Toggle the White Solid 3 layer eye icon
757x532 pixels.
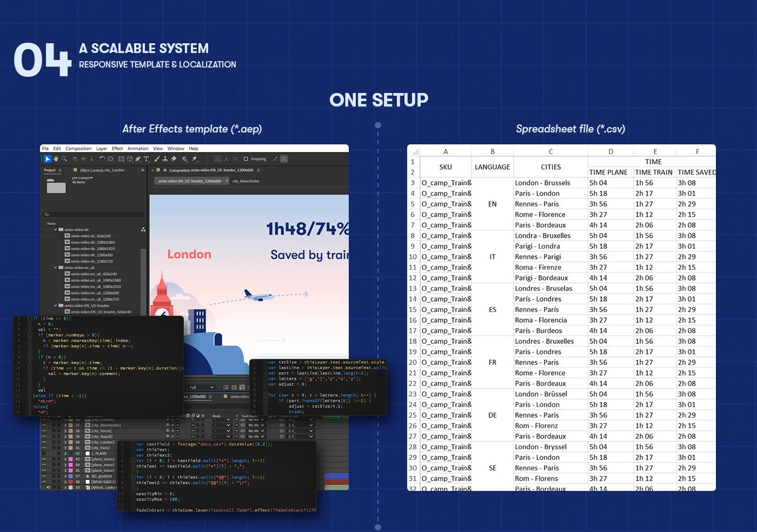point(44,482)
